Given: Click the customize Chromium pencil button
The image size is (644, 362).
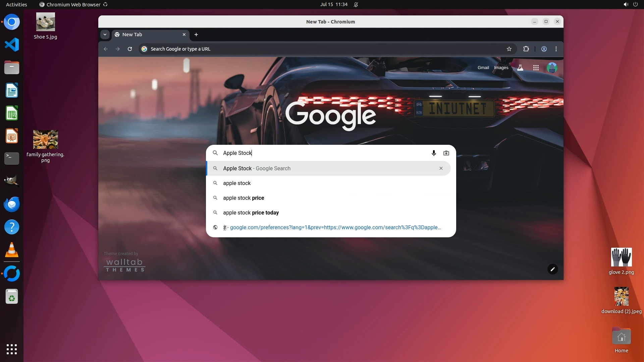Looking at the screenshot, I should click(x=552, y=269).
